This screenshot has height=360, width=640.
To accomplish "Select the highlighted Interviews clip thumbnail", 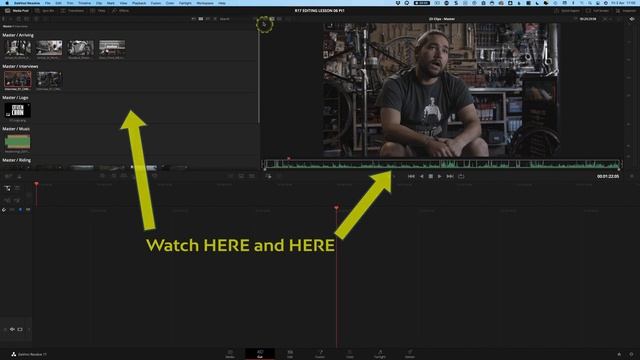I will point(18,79).
